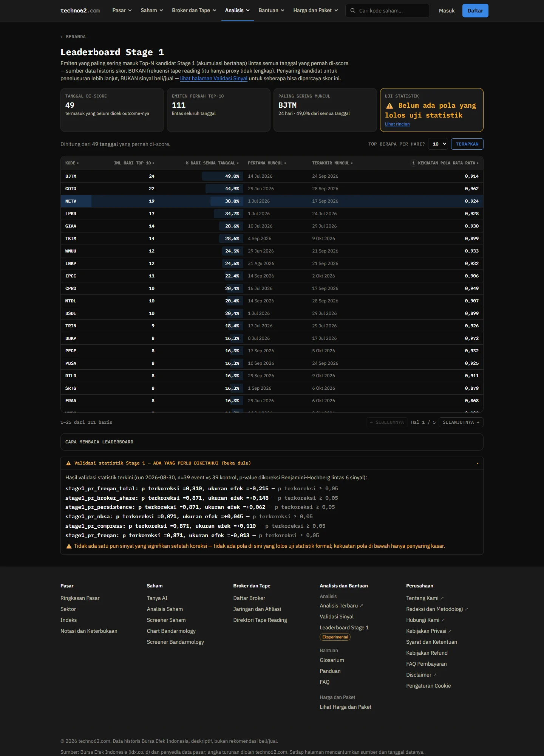Open the Broker dan Tape menu
The image size is (544, 756).
pos(194,10)
